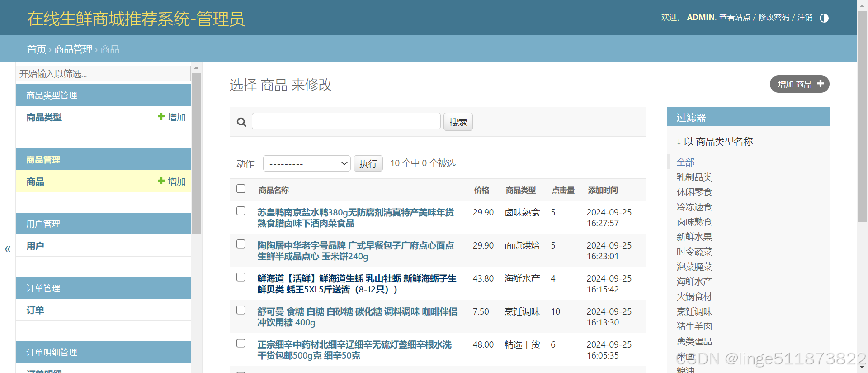
Task: Check the row for 陶陶居 广式早餐包子
Action: 241,244
